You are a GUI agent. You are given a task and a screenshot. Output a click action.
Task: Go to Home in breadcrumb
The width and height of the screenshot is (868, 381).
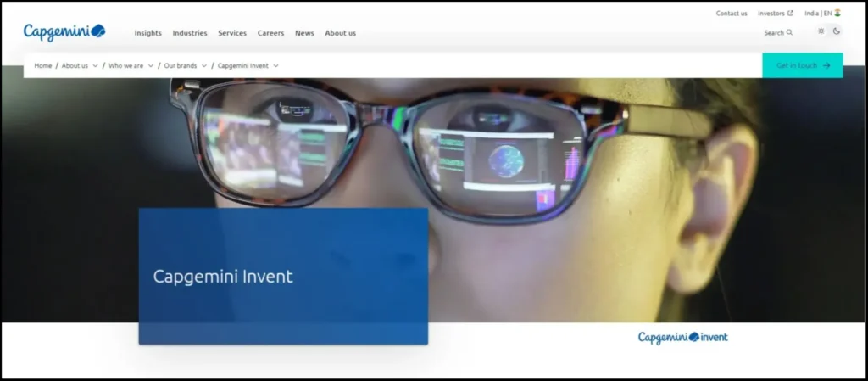(x=43, y=65)
